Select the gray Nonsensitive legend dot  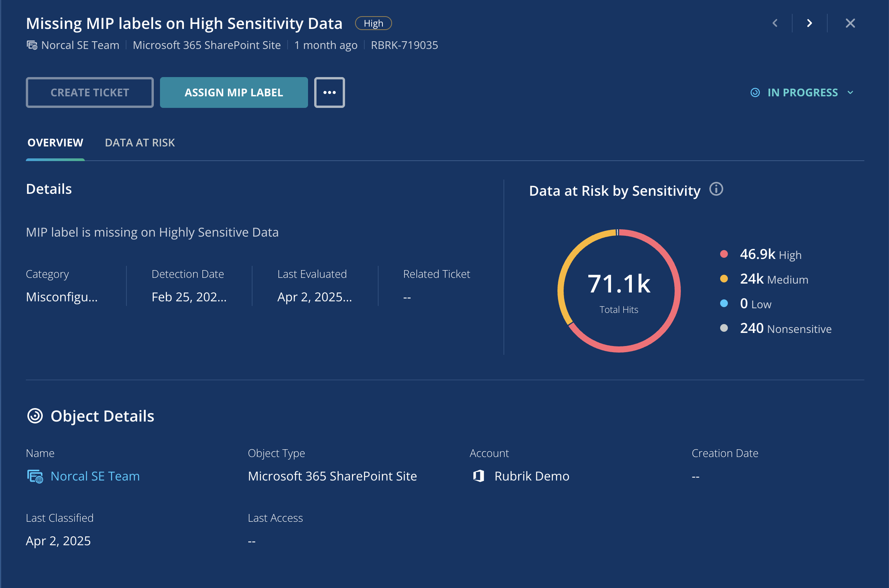(x=724, y=328)
